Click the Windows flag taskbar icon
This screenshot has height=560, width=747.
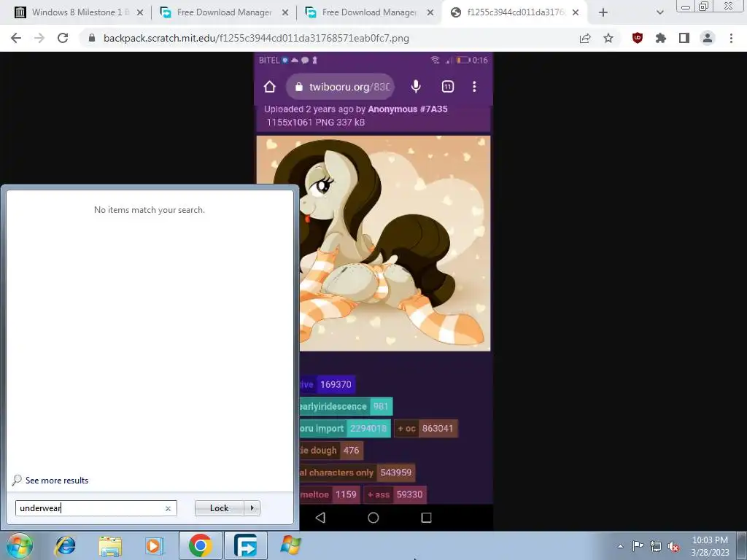click(290, 545)
